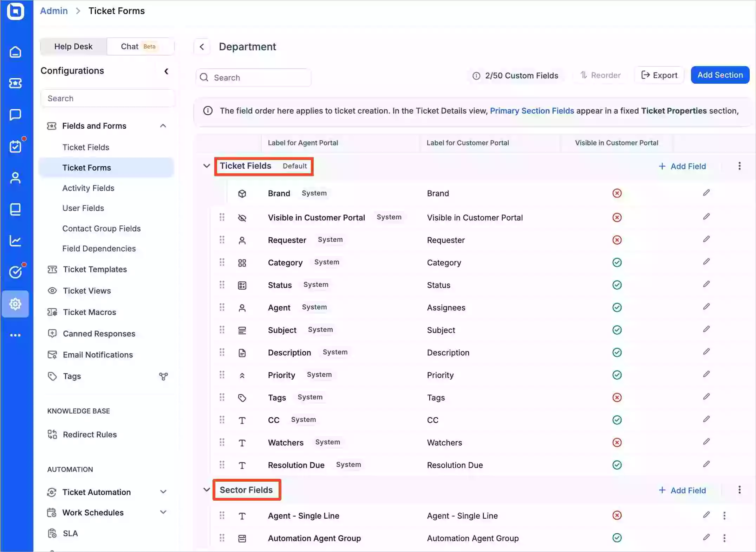This screenshot has width=756, height=552.
Task: Toggle customer portal visibility for Requester
Action: click(617, 240)
